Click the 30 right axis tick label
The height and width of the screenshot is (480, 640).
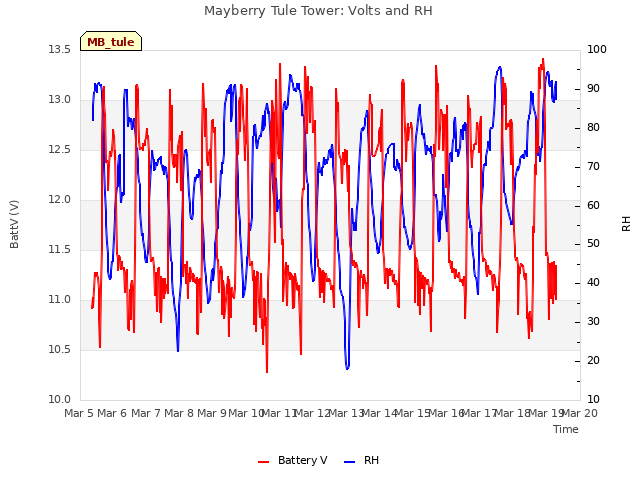click(593, 322)
